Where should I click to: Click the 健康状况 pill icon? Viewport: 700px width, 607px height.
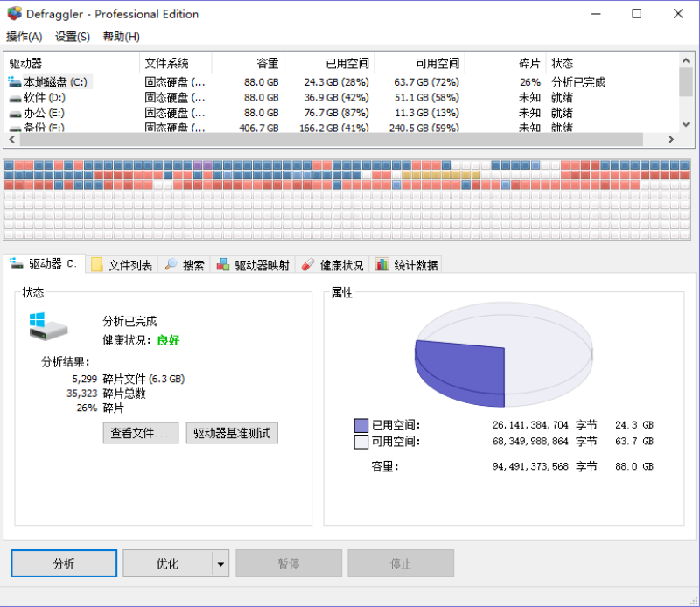click(308, 265)
